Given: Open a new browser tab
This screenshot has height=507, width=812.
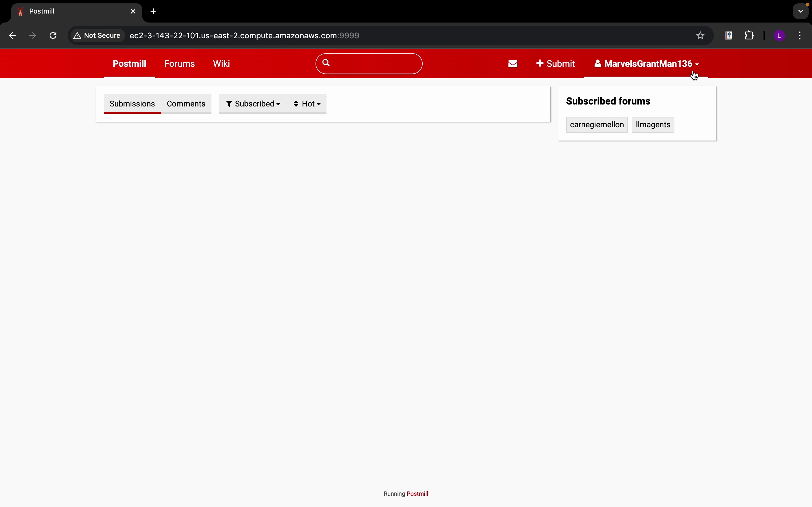Looking at the screenshot, I should pos(154,12).
